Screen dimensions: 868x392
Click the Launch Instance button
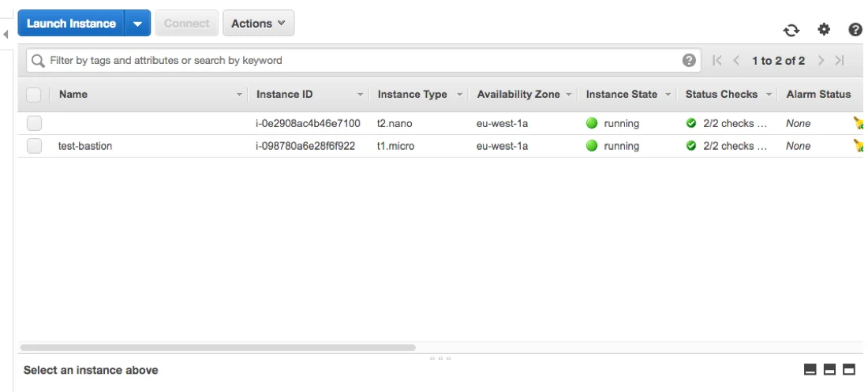tap(71, 23)
